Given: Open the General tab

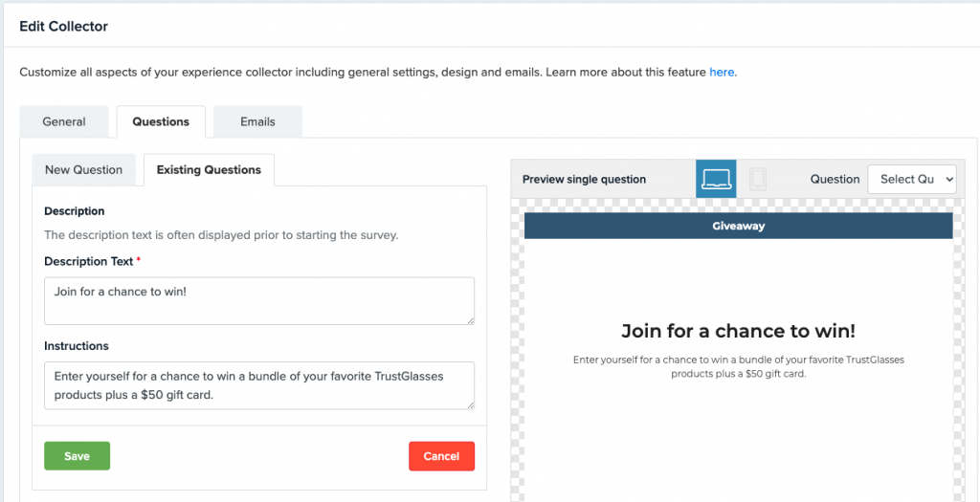Looking at the screenshot, I should (64, 121).
